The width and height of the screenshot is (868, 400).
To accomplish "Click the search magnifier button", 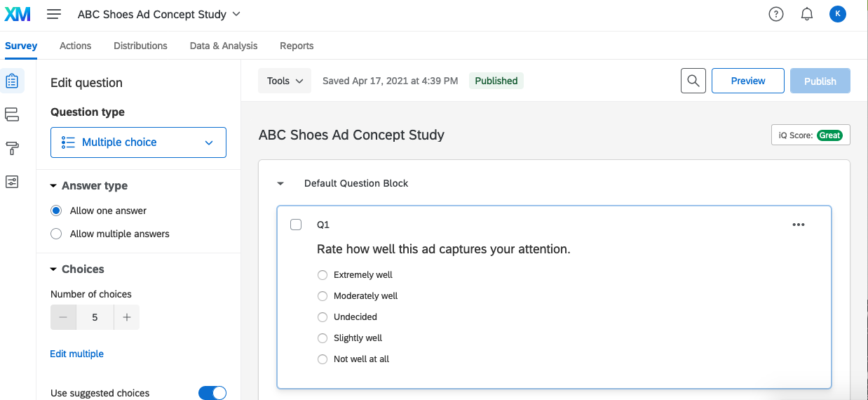I will (693, 81).
